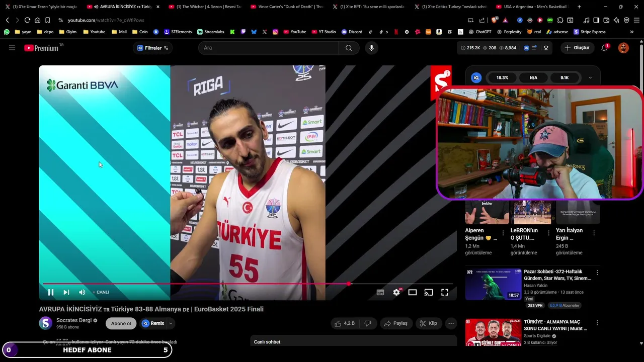644x362 pixels.
Task: Toggle subtitles in the player
Action: click(380, 292)
